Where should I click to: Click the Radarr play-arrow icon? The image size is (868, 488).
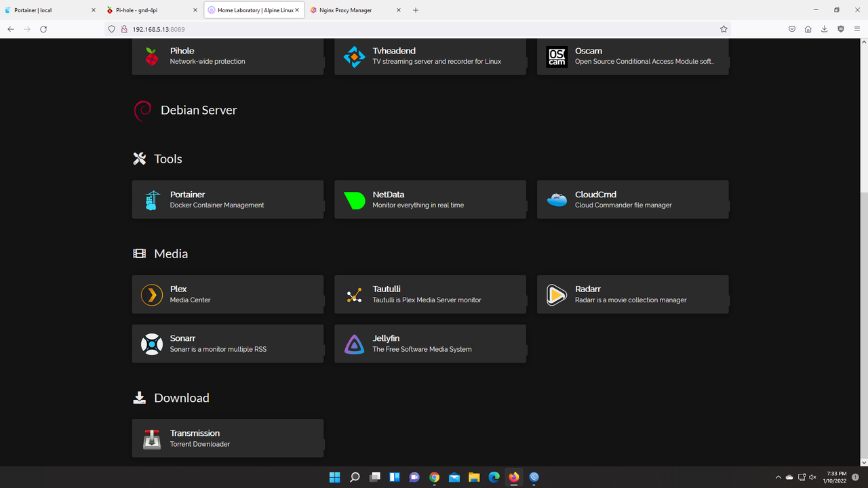click(x=557, y=295)
